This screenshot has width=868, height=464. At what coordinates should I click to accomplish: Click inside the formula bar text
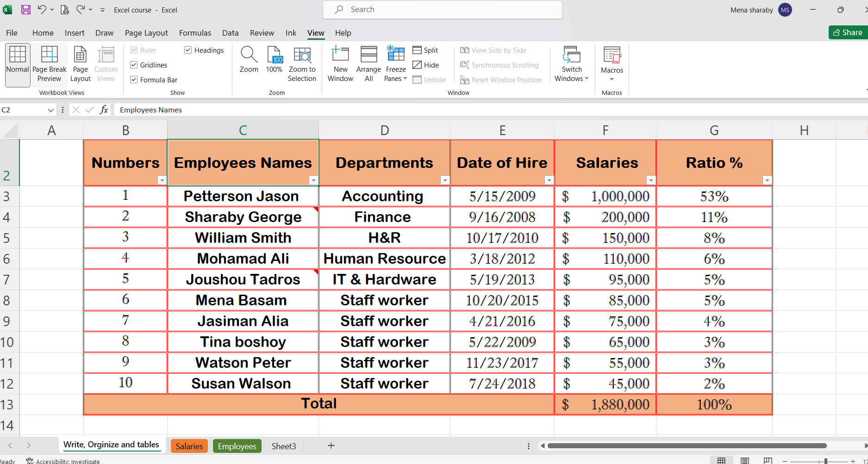[x=151, y=110]
